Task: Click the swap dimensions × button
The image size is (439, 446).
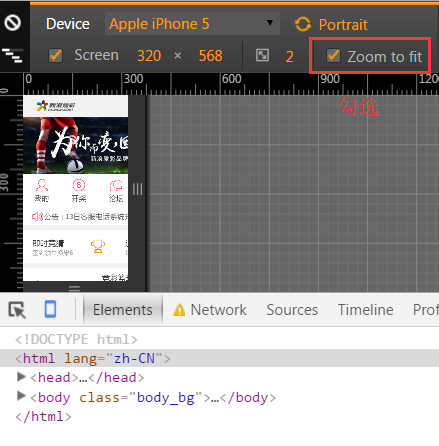Action: (178, 56)
